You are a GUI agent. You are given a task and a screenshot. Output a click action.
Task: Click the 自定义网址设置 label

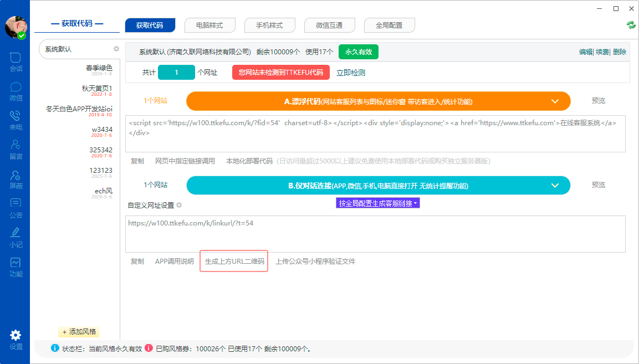pyautogui.click(x=151, y=206)
